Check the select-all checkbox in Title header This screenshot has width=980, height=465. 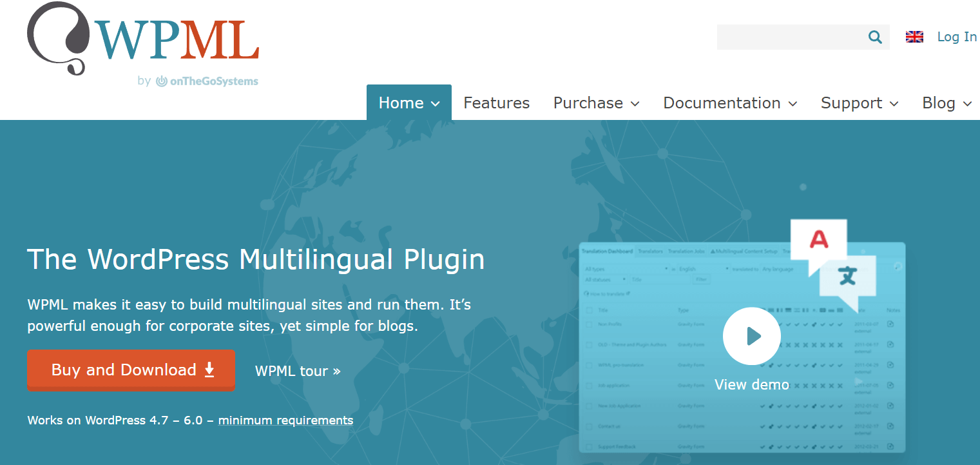[x=588, y=310]
